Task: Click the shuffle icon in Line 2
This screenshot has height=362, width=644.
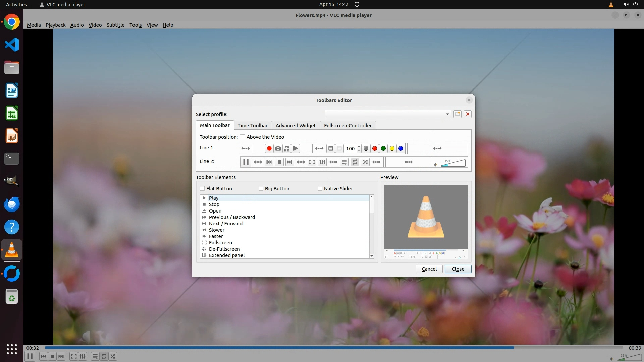Action: [365, 162]
